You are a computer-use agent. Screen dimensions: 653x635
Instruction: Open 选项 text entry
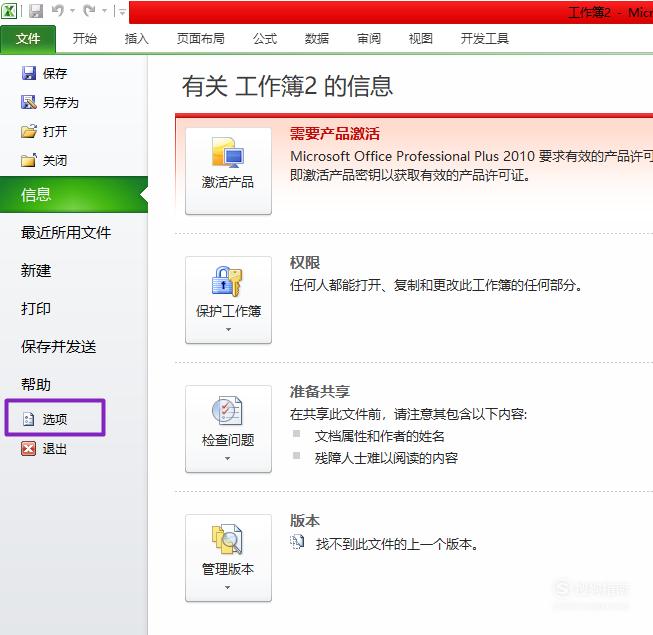[55, 419]
